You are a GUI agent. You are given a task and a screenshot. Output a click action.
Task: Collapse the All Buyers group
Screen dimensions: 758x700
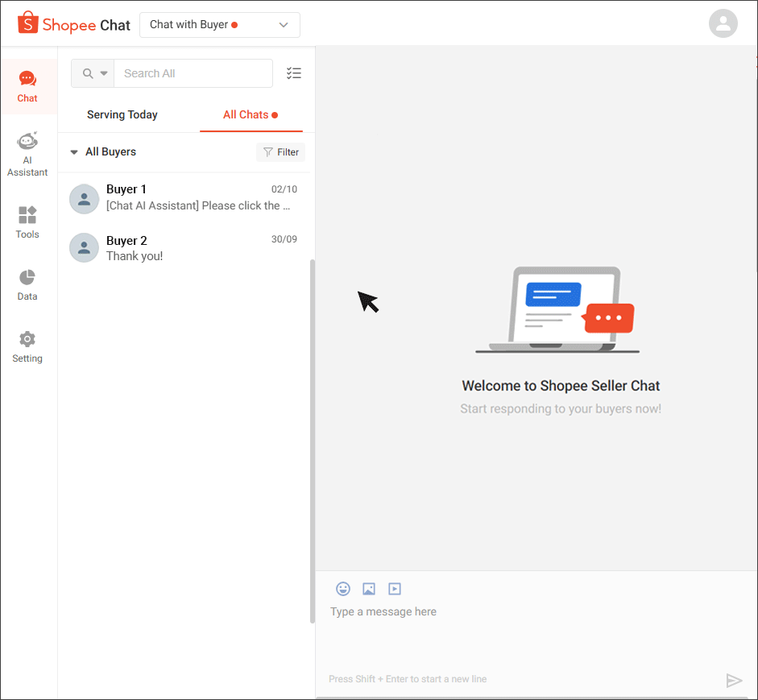point(74,151)
